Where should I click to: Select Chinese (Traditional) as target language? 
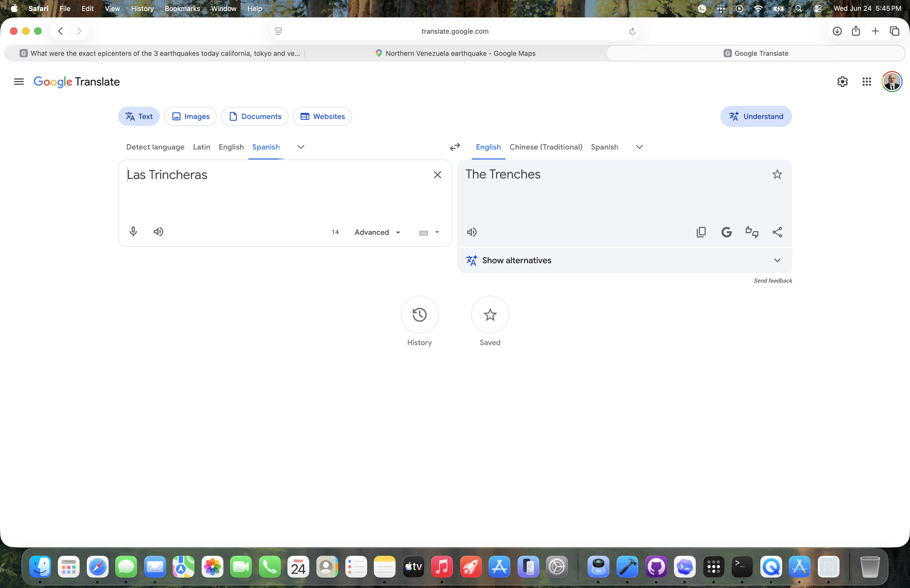coord(546,147)
